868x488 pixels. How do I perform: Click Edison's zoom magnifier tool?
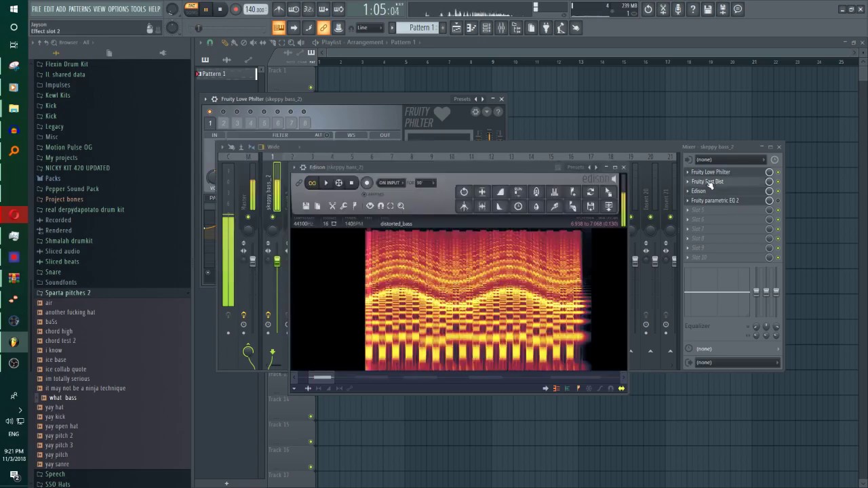coord(401,206)
